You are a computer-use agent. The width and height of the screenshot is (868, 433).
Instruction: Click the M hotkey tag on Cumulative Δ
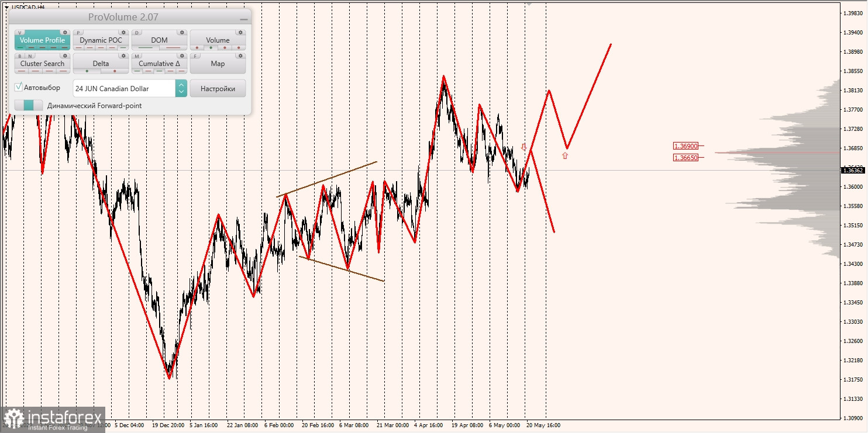(x=137, y=56)
